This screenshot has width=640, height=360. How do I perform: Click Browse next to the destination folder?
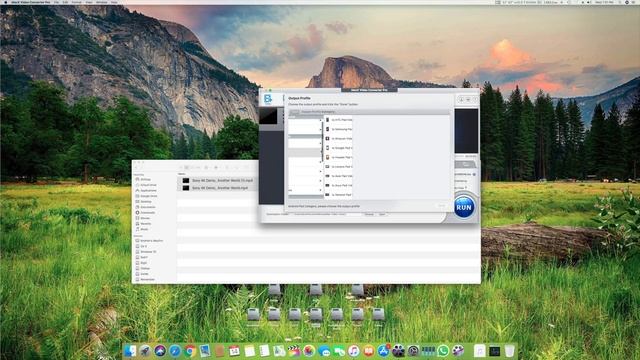tap(369, 214)
